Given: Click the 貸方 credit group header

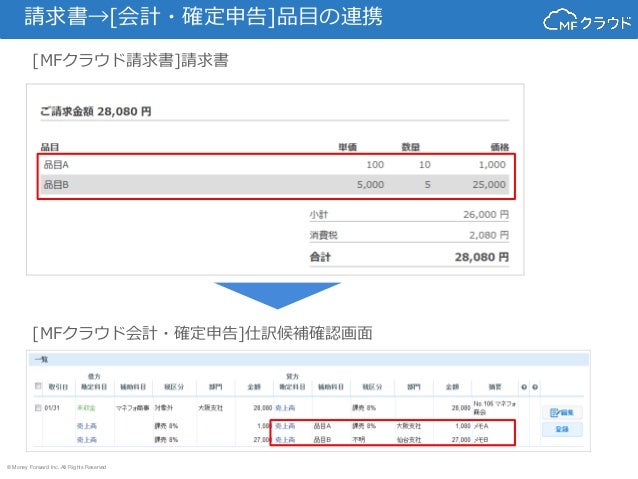Looking at the screenshot, I should pos(292,376).
